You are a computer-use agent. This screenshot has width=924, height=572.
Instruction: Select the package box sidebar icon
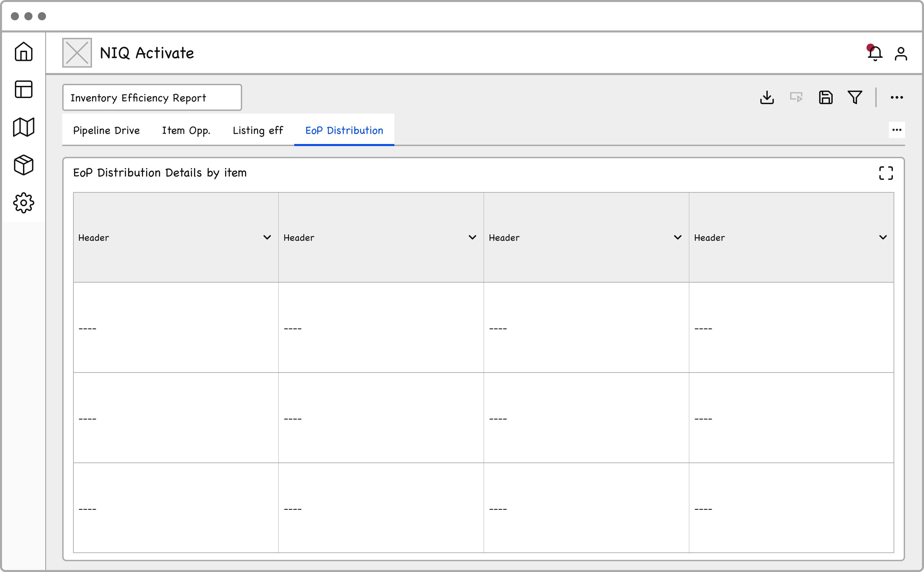coord(23,165)
